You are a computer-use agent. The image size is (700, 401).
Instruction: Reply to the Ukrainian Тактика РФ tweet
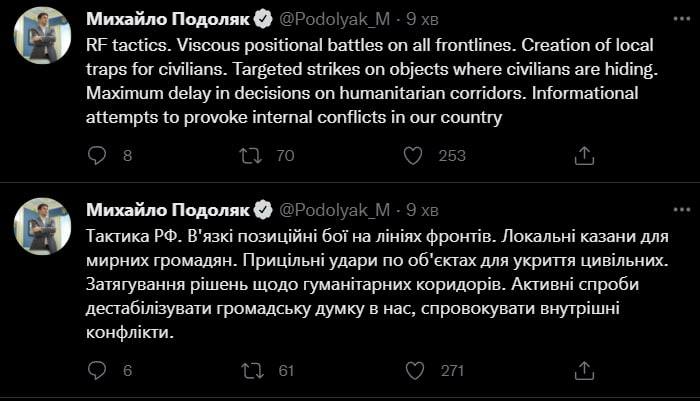(x=97, y=370)
